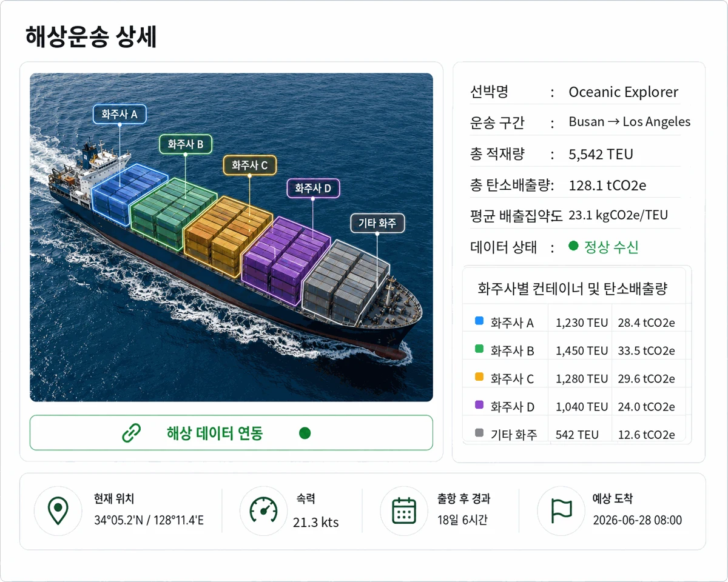728x582 pixels.
Task: Click the vessel name Oceanic Explorer
Action: (623, 92)
